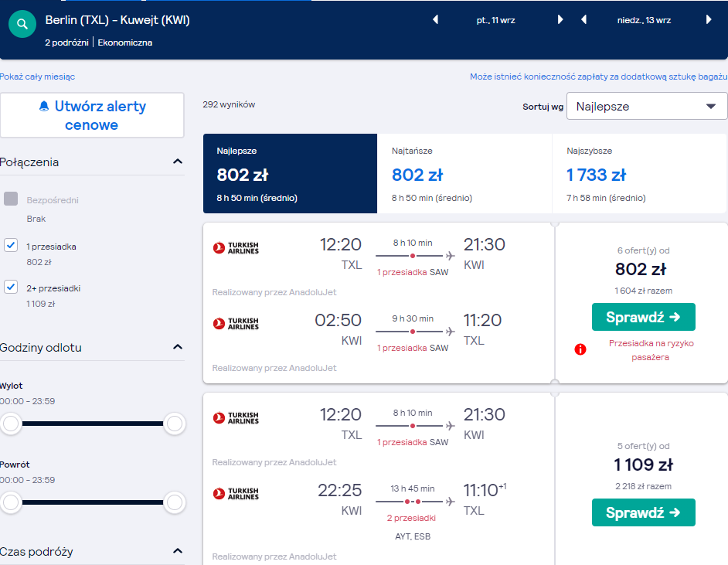Click the bell icon in Utwórz alerty cenowe
This screenshot has width=728, height=565.
44,107
